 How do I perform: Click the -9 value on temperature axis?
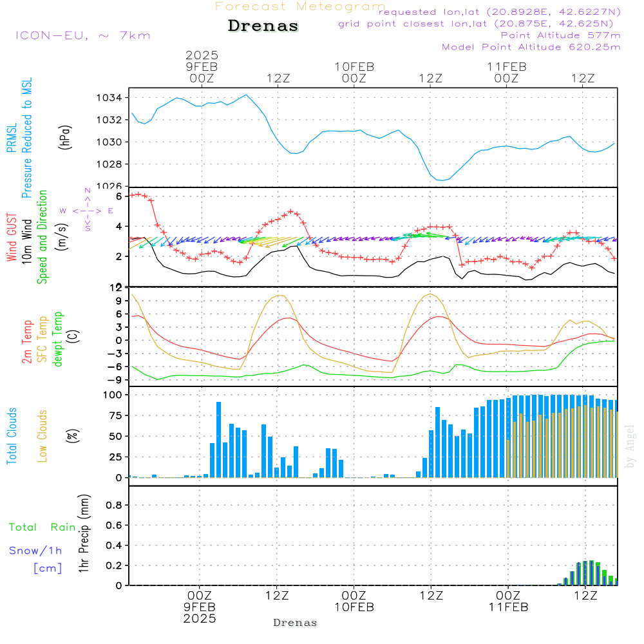pyautogui.click(x=115, y=380)
